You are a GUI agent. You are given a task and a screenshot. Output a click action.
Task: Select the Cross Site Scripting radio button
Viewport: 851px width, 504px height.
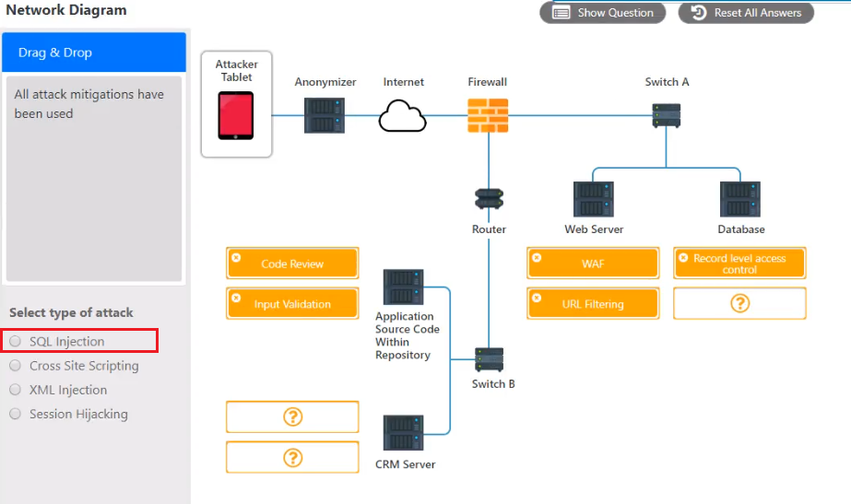[15, 366]
